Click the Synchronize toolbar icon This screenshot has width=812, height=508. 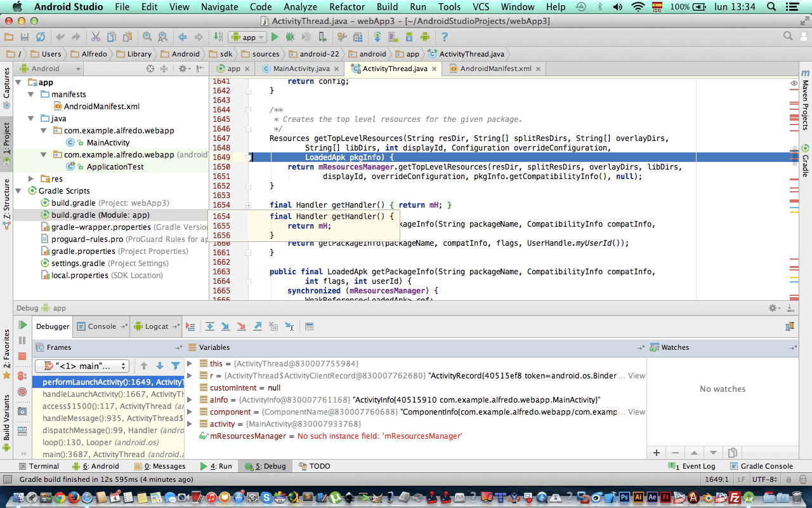pyautogui.click(x=40, y=37)
